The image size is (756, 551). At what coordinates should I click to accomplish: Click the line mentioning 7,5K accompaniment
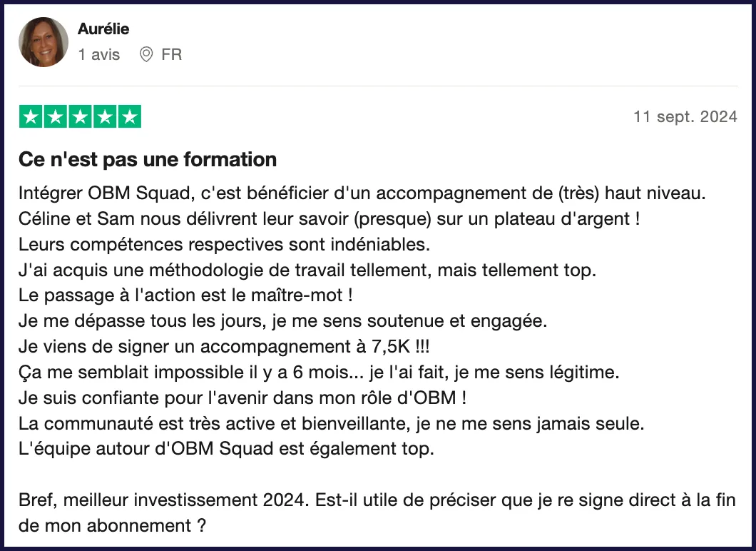(224, 346)
